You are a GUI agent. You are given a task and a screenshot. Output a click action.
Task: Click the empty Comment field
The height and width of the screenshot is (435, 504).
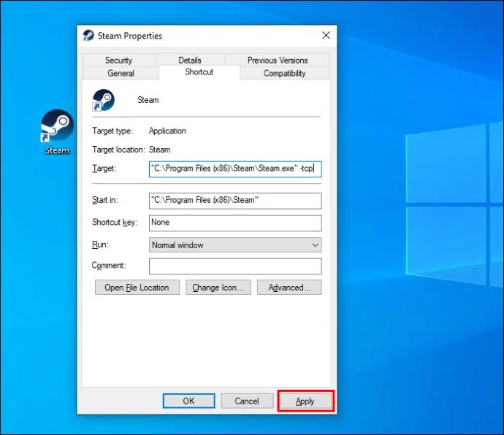(x=235, y=266)
